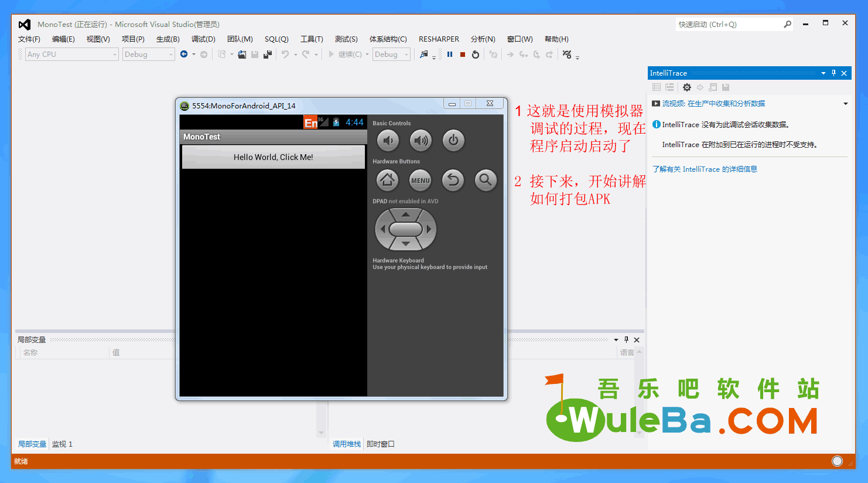Expand the streaming video links dropdown arrow
The width and height of the screenshot is (868, 483).
(846, 104)
